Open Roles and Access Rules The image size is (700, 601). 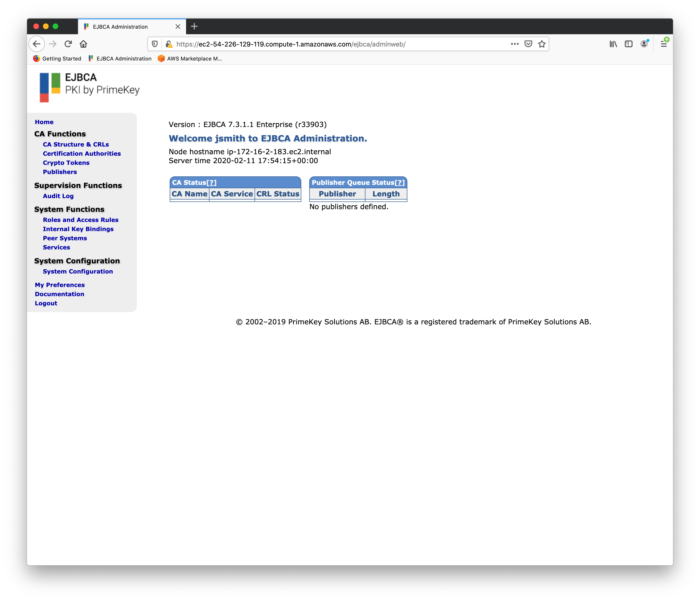click(x=81, y=220)
